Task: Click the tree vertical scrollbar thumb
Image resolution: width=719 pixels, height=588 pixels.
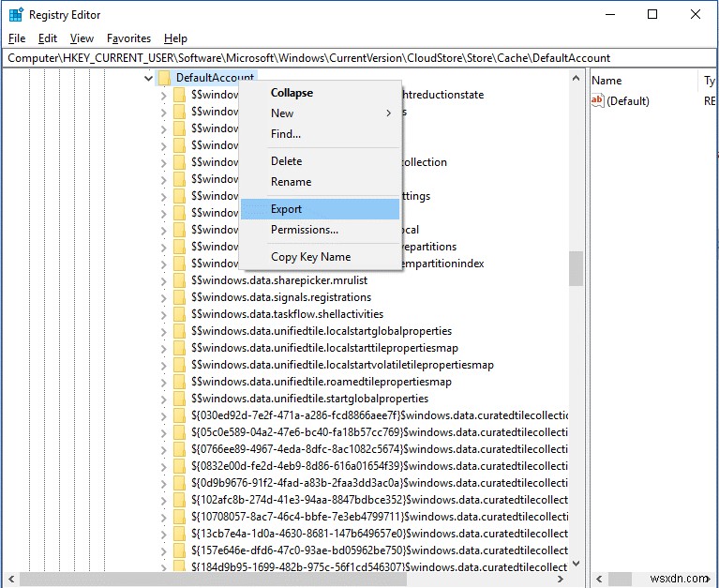Action: tap(576, 269)
